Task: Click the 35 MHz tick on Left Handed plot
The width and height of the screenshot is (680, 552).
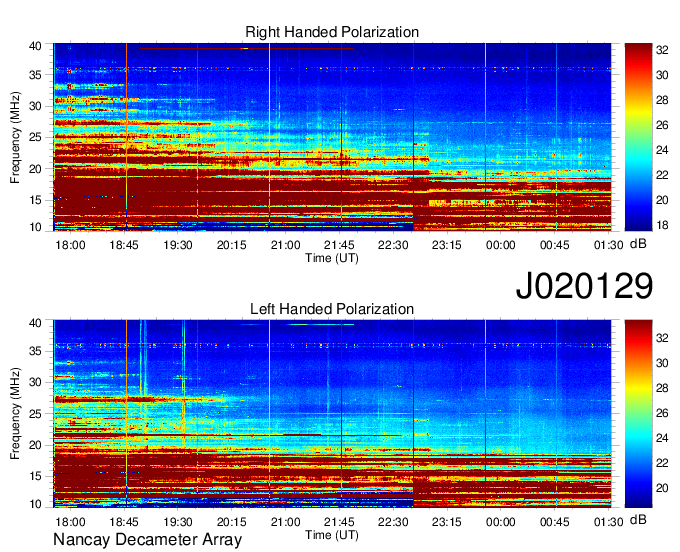Action: pos(36,351)
